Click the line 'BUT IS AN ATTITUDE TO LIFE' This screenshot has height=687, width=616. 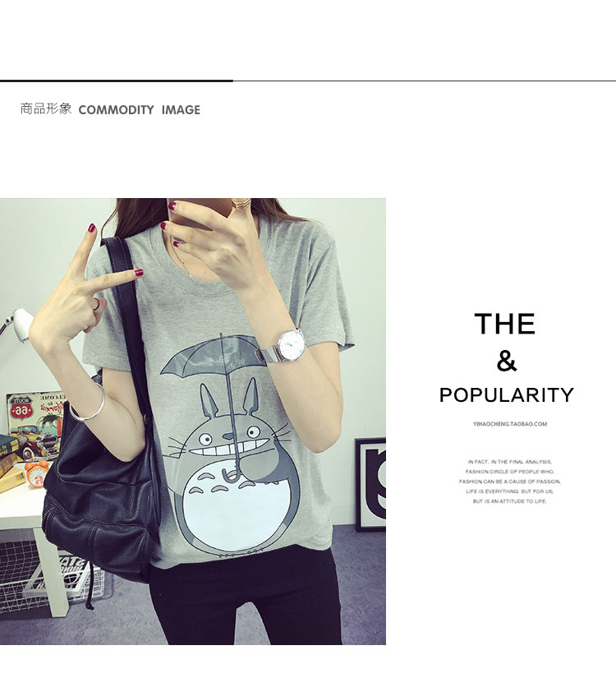coord(509,501)
